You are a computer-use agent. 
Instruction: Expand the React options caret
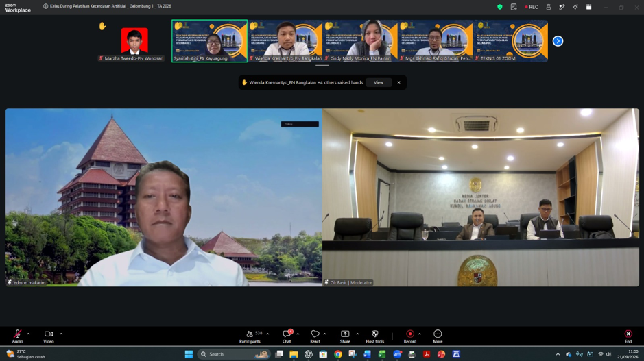click(324, 334)
